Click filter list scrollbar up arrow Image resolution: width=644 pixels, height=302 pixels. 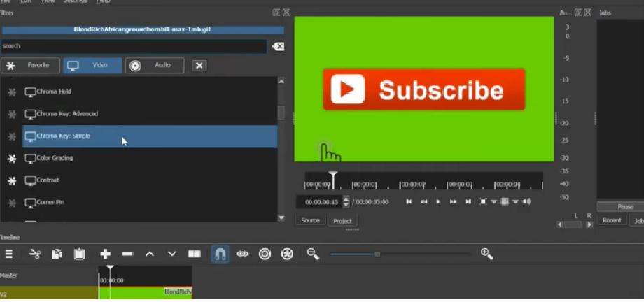tap(281, 81)
